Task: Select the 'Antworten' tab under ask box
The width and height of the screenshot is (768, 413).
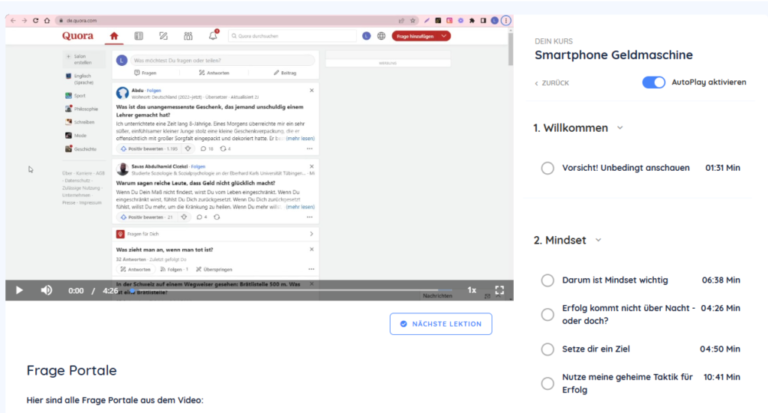Action: [x=214, y=73]
